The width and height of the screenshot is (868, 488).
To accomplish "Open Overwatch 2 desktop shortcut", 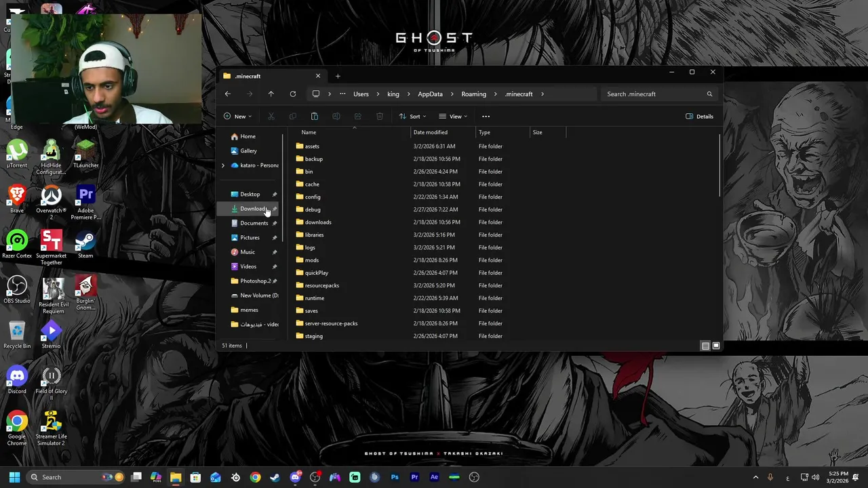I will coord(51,203).
